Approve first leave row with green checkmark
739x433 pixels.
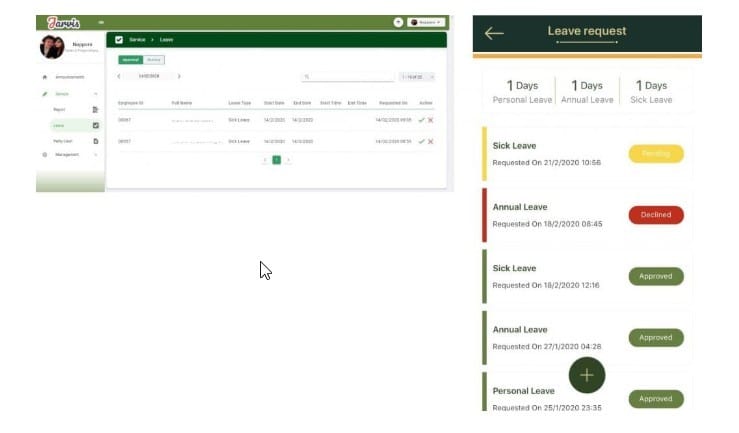click(421, 120)
